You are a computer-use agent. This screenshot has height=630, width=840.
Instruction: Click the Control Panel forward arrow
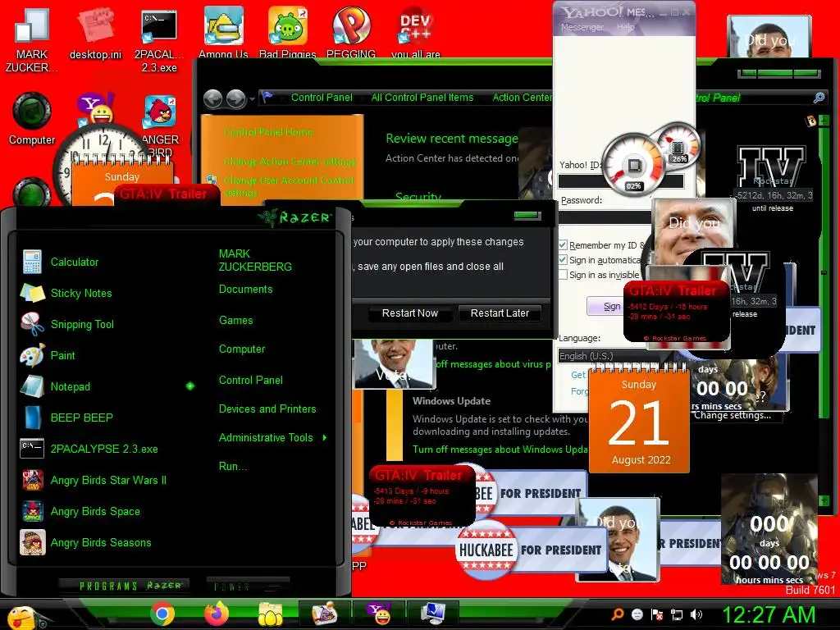tap(235, 98)
